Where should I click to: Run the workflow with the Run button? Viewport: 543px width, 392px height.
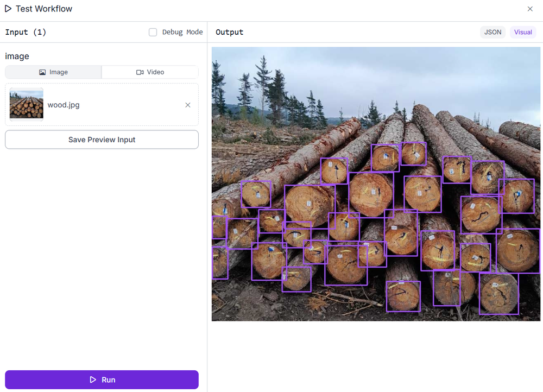click(102, 380)
